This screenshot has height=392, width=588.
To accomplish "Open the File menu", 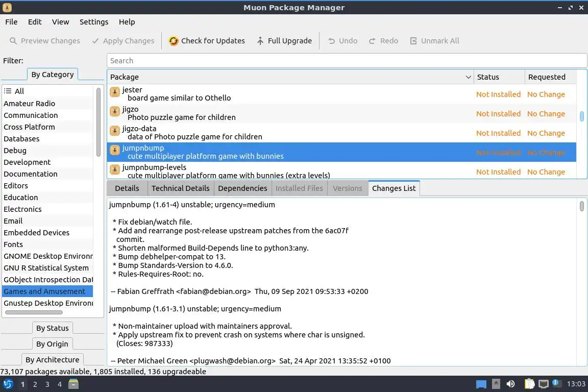I will tap(11, 22).
